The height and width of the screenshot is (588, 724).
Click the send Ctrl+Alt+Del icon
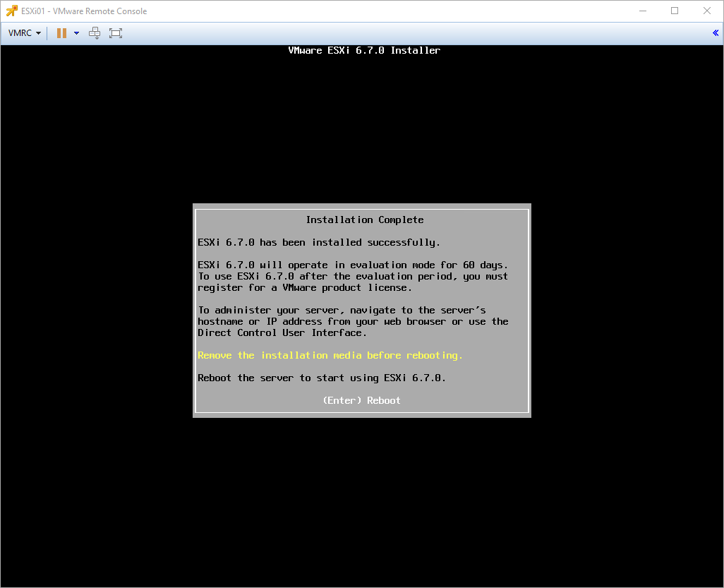[95, 32]
